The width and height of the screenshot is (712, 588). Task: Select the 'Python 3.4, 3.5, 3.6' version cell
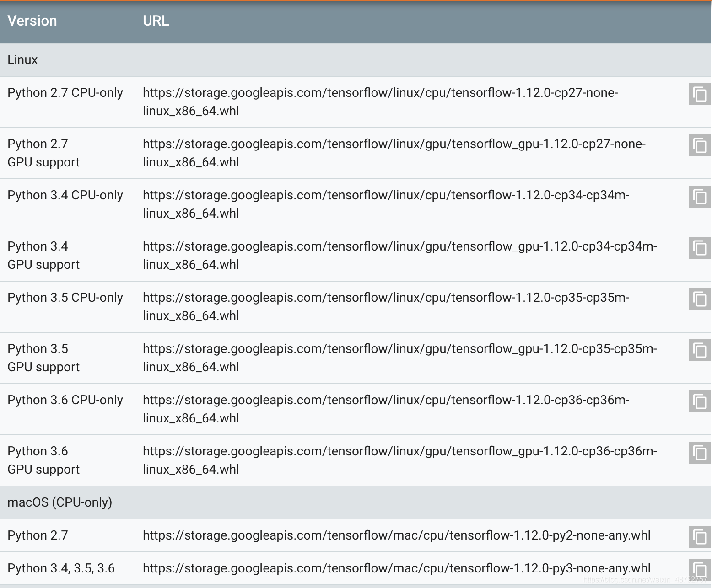pos(61,568)
